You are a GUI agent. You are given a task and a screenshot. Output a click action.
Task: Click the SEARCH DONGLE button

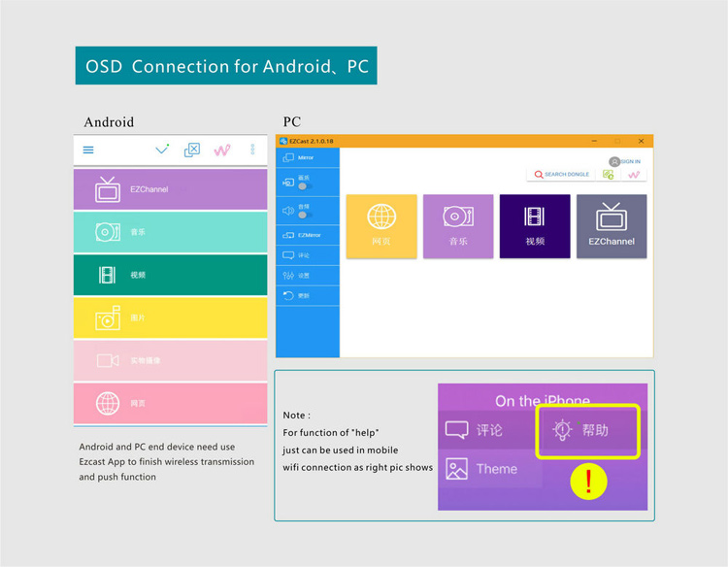(x=561, y=175)
